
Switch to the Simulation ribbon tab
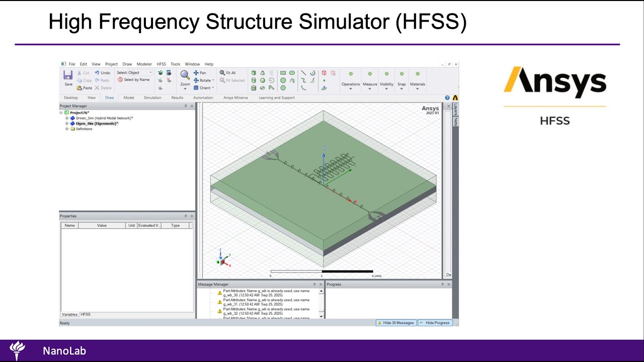pos(152,98)
